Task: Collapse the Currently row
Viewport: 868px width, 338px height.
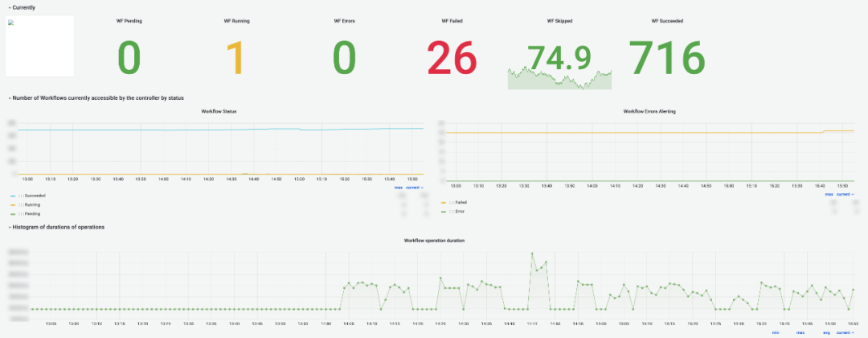Action: coord(23,7)
